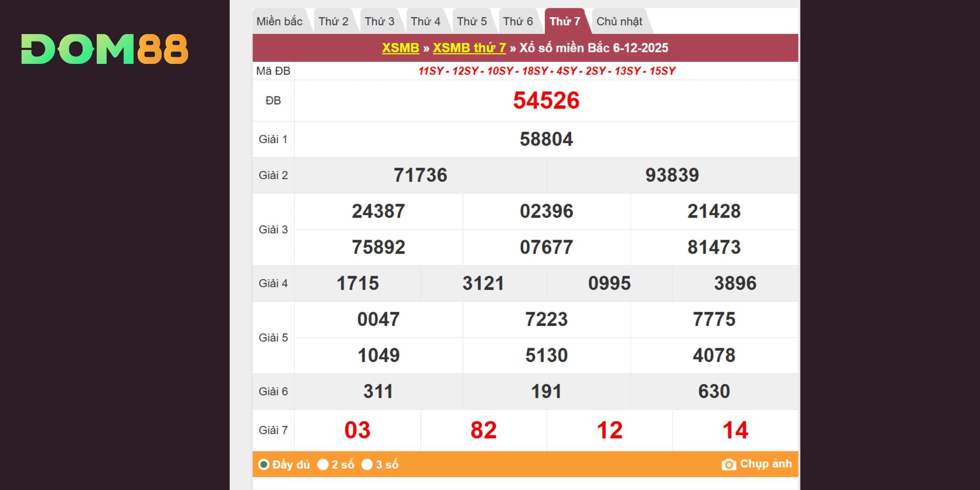Open the Thứ 2 tab
Viewport: 980px width, 490px height.
[333, 21]
